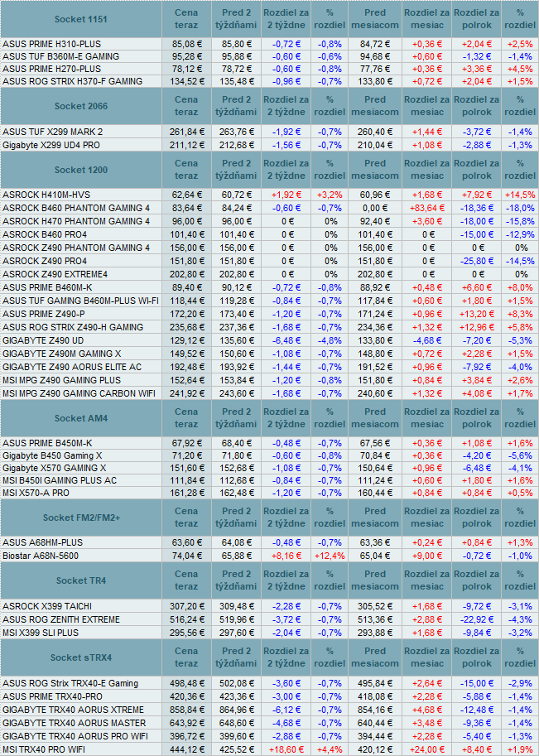Image resolution: width=539 pixels, height=756 pixels.
Task: Select the Socket 1200 section header
Action: [x=80, y=170]
